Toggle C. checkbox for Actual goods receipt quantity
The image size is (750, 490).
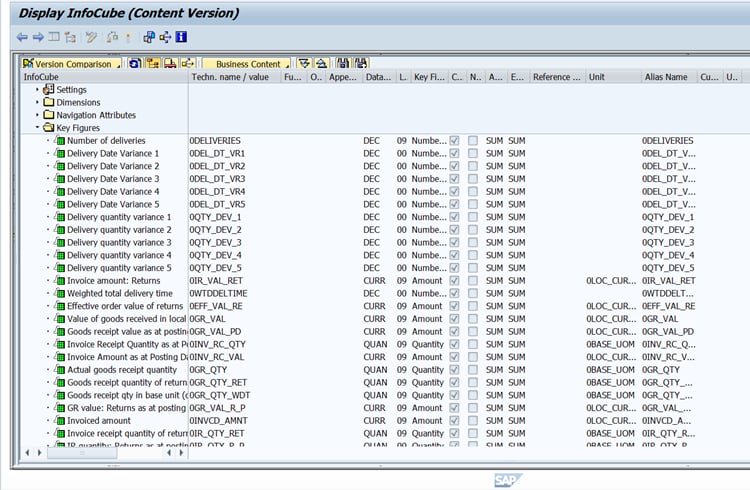pyautogui.click(x=454, y=370)
